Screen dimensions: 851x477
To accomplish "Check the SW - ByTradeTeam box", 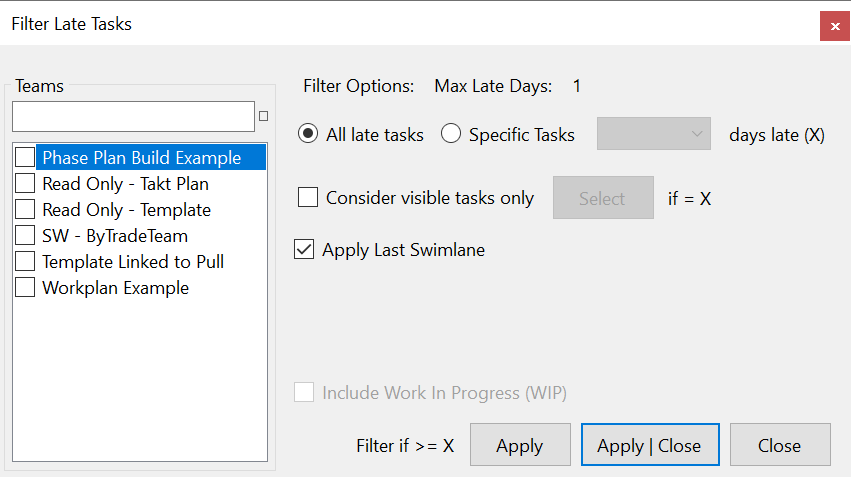I will click(x=25, y=236).
